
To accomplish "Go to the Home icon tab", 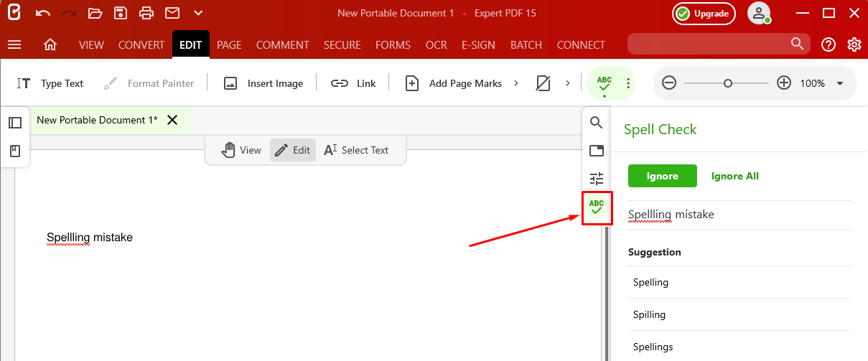I will (x=50, y=44).
